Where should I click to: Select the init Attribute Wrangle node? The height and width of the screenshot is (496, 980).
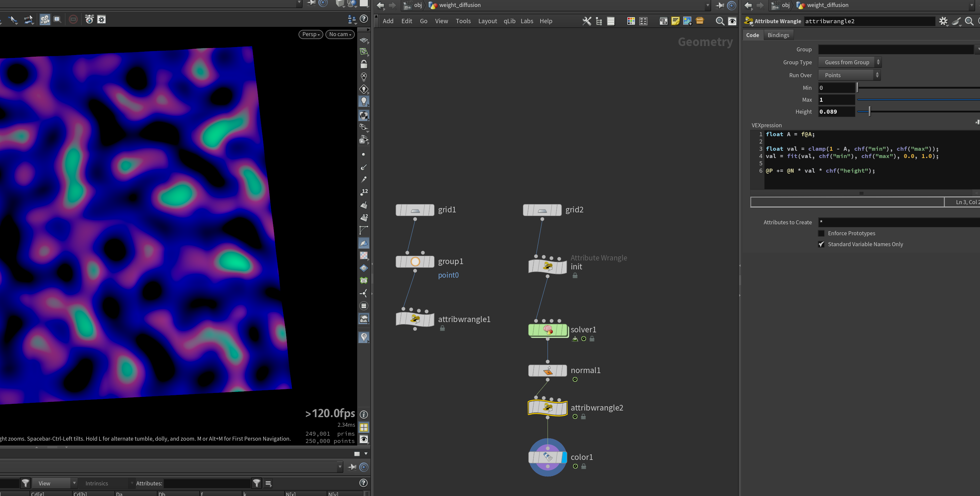(548, 266)
